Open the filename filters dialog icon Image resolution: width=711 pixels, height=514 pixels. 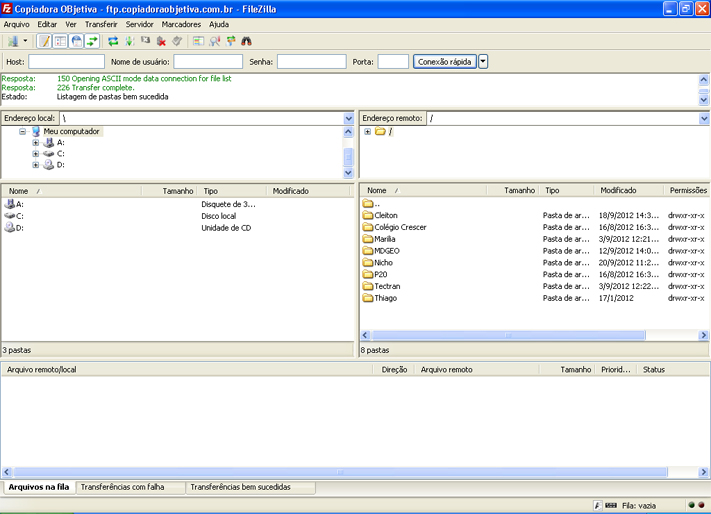click(x=199, y=41)
